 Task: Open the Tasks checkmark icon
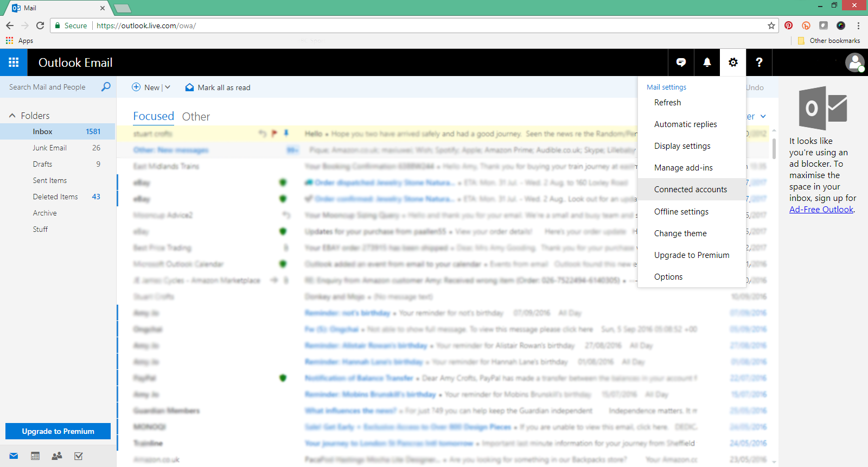[x=79, y=456]
